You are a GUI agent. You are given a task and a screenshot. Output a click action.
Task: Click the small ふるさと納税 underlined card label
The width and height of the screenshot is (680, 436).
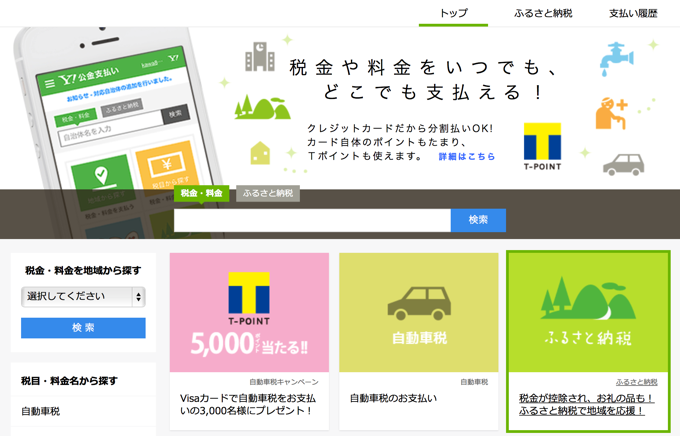tap(637, 382)
